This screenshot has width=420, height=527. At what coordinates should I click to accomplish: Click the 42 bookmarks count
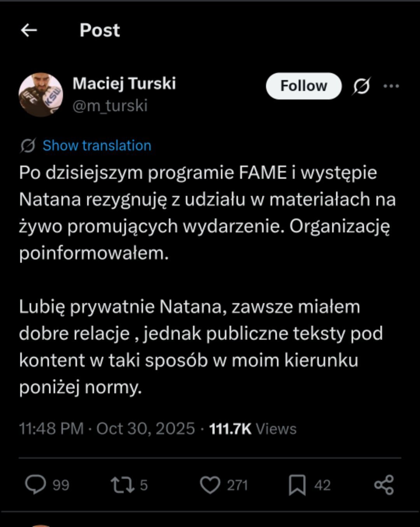click(322, 485)
